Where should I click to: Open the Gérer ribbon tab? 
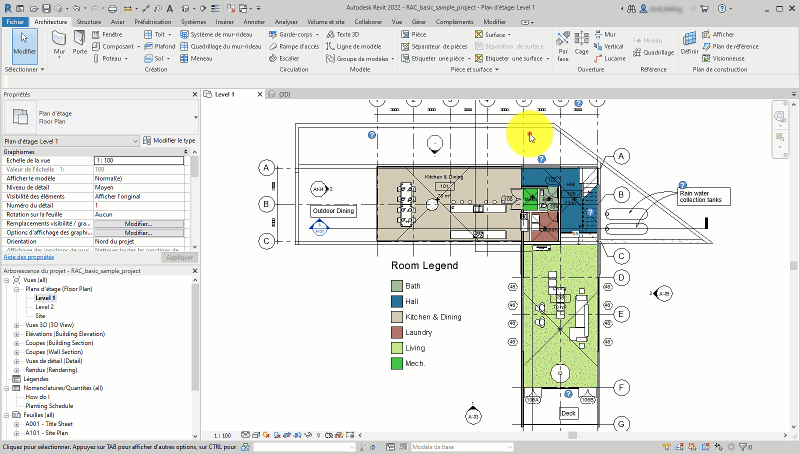419,22
